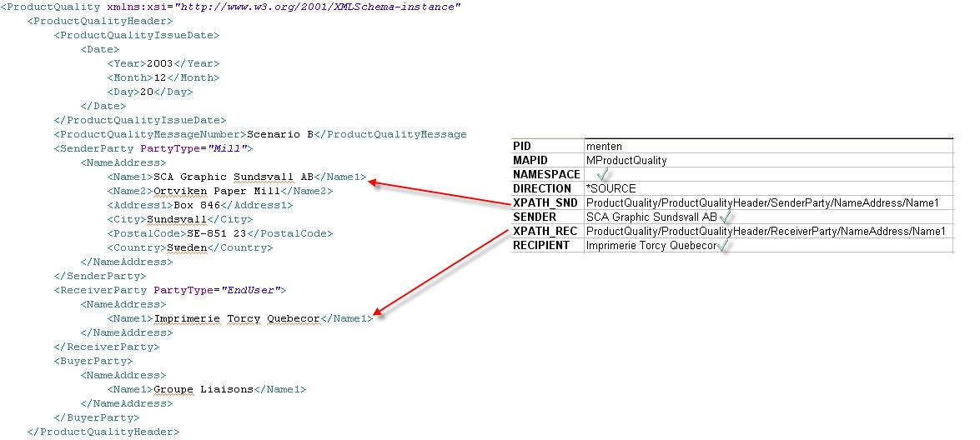This screenshot has width=980, height=440.
Task: Click the green checkmark in the NAMESPACE row
Action: click(x=604, y=175)
